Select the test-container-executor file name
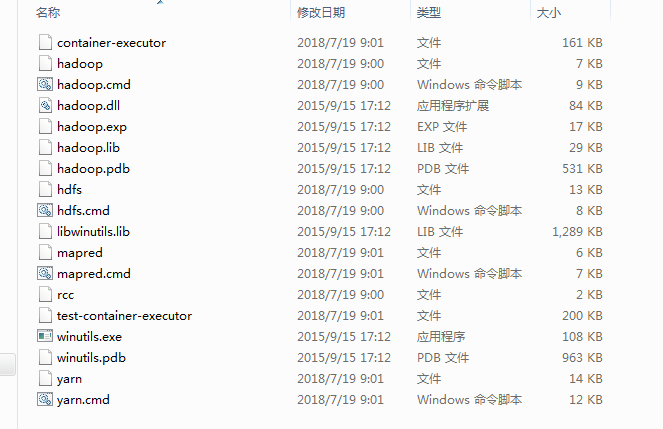This screenshot has width=663, height=429. [124, 316]
